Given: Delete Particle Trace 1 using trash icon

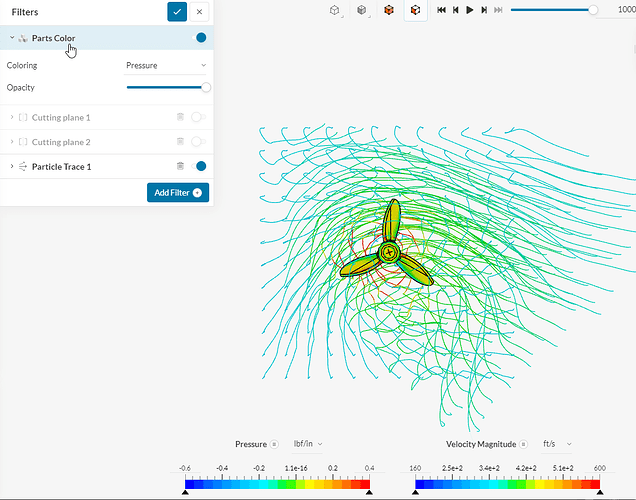Looking at the screenshot, I should point(180,166).
